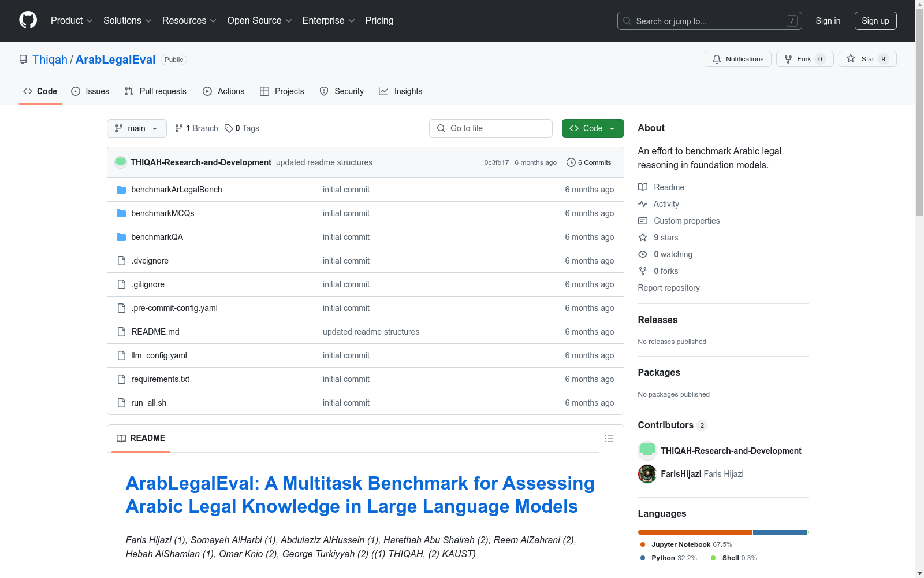Screen dimensions: 924x578
Task: Click the Search or jump to field
Action: [710, 21]
